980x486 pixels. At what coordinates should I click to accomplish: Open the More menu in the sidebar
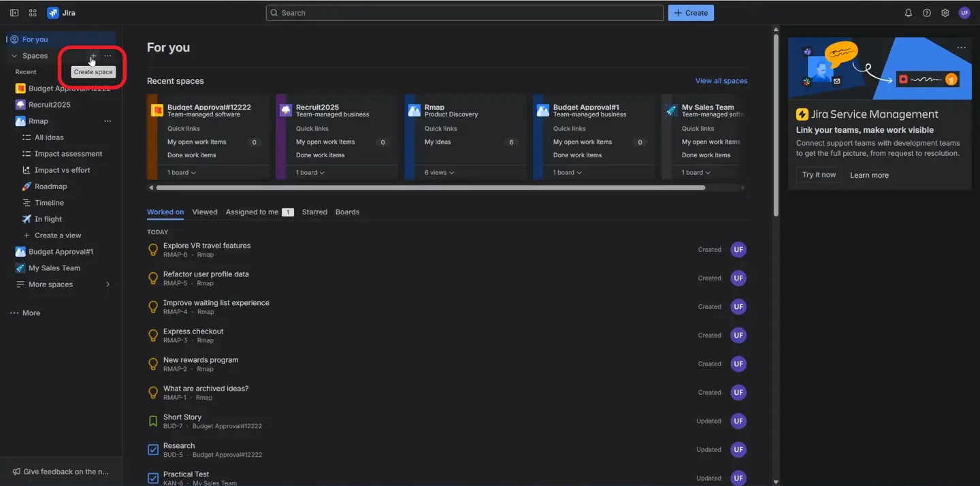pyautogui.click(x=25, y=313)
